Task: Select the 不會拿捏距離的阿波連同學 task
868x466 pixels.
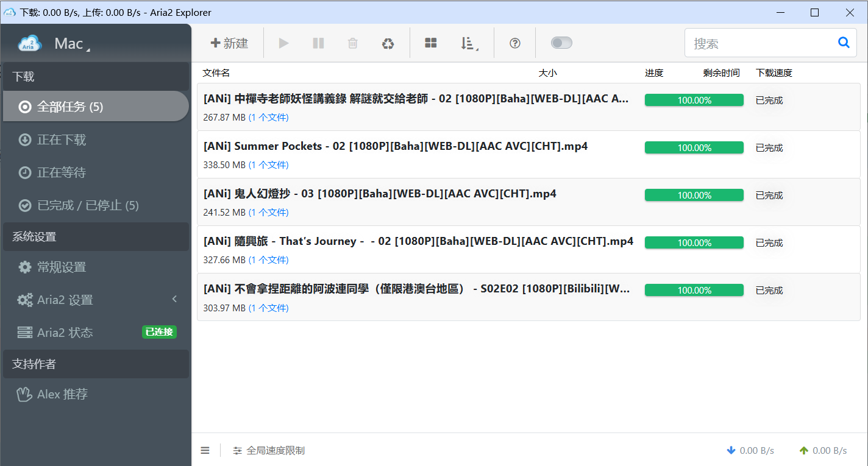Action: [528, 297]
